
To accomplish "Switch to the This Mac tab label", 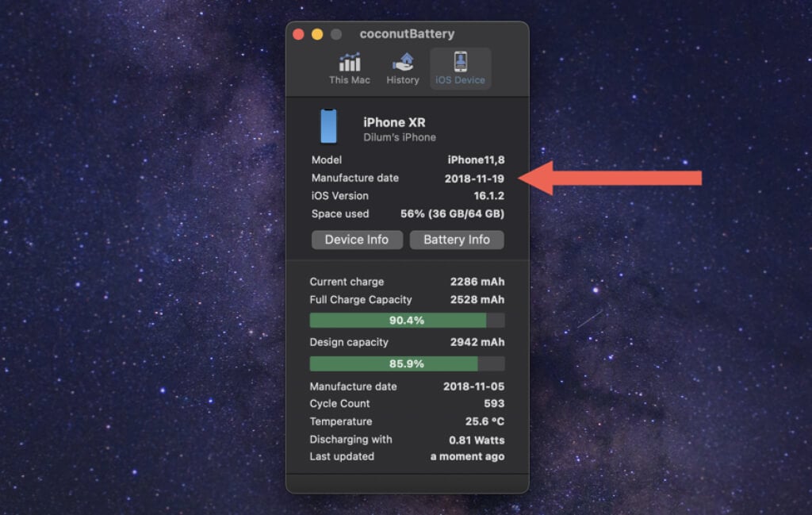I will [350, 80].
